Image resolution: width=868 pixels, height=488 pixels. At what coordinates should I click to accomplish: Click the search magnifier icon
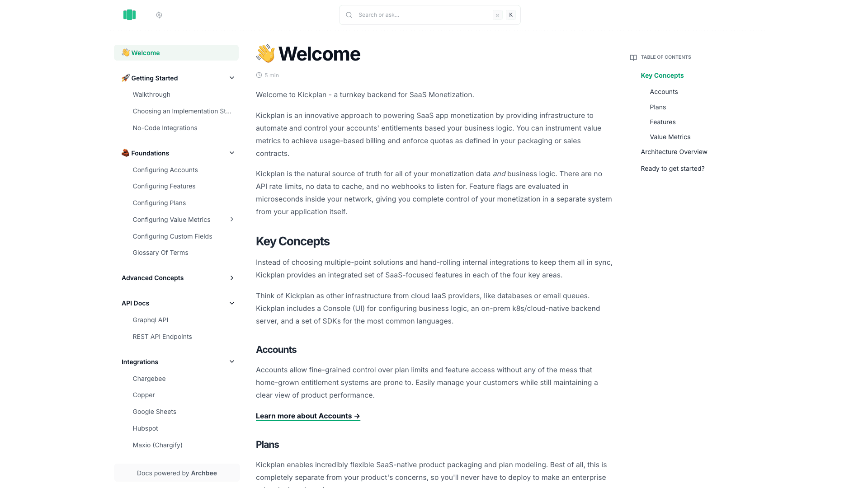(349, 14)
